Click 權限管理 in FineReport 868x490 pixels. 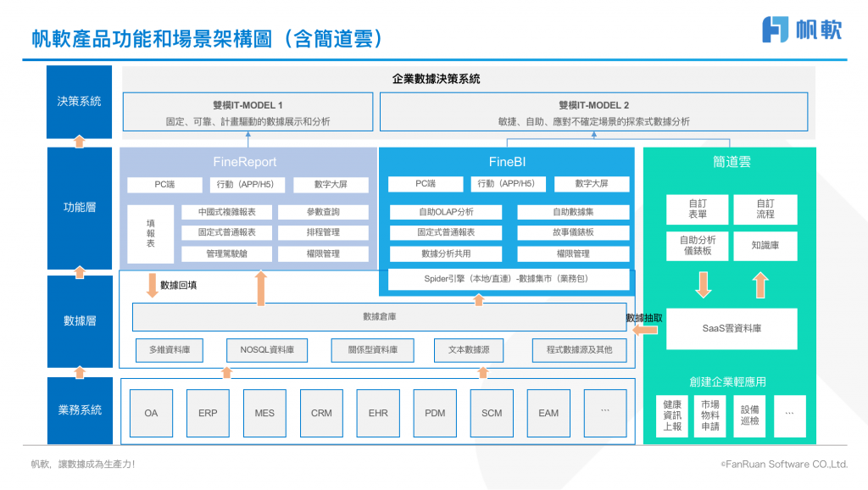pos(323,254)
